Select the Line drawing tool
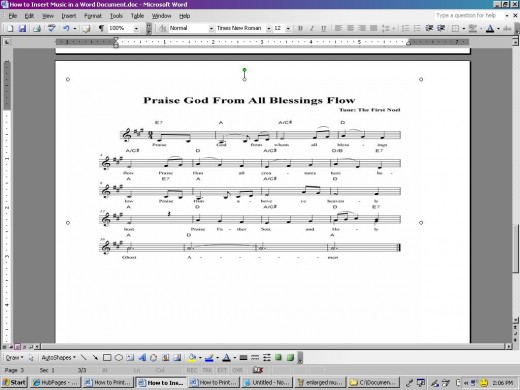Screen dimensions: 520x390 click(x=83, y=357)
